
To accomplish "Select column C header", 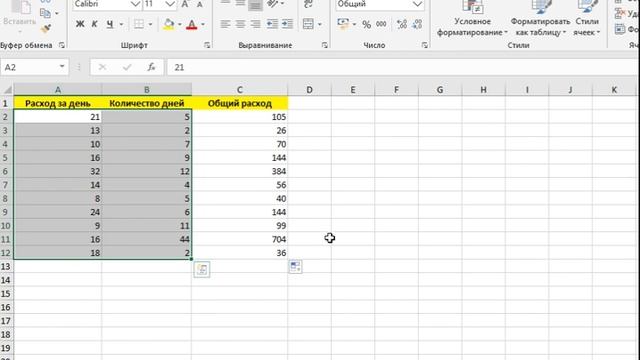I will 240,90.
